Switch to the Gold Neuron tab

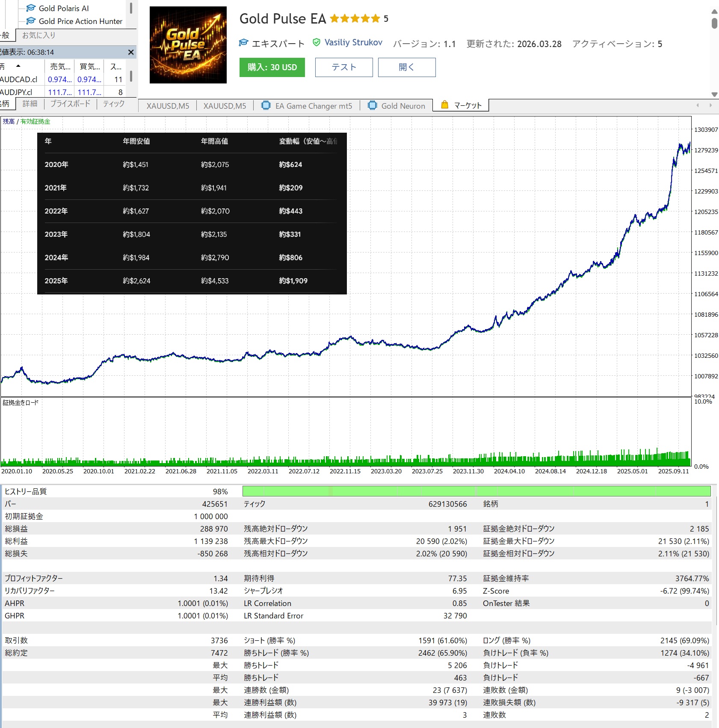point(396,106)
